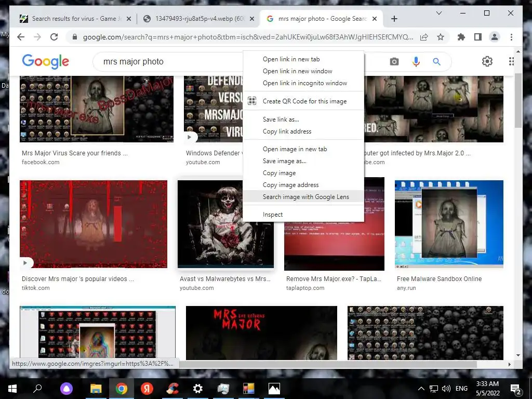The image size is (532, 399).
Task: Choose Search image with Google Lens
Action: pos(303,196)
